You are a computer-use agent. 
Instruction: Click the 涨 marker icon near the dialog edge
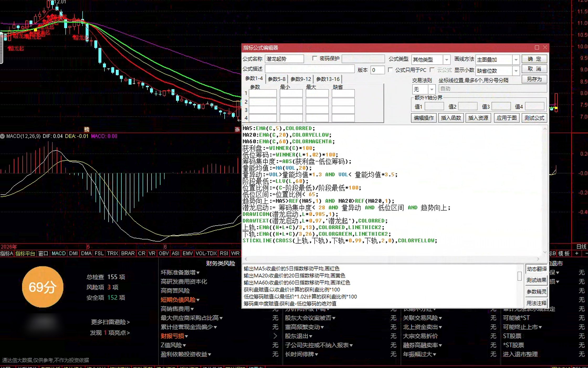(x=237, y=129)
